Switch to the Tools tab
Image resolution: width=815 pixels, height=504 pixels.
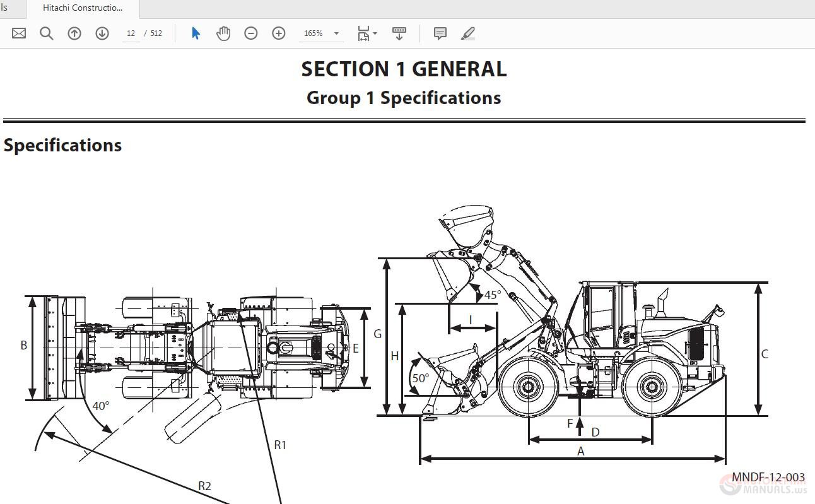[6, 8]
